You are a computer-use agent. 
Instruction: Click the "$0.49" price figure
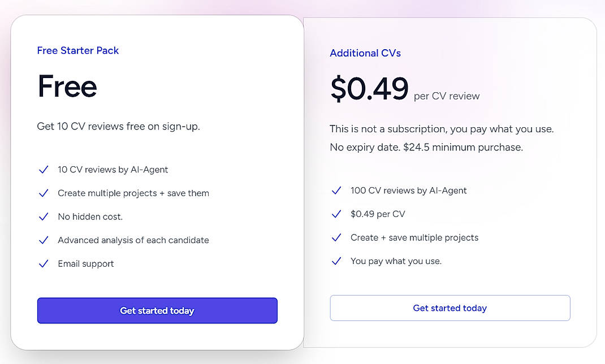[x=369, y=88]
